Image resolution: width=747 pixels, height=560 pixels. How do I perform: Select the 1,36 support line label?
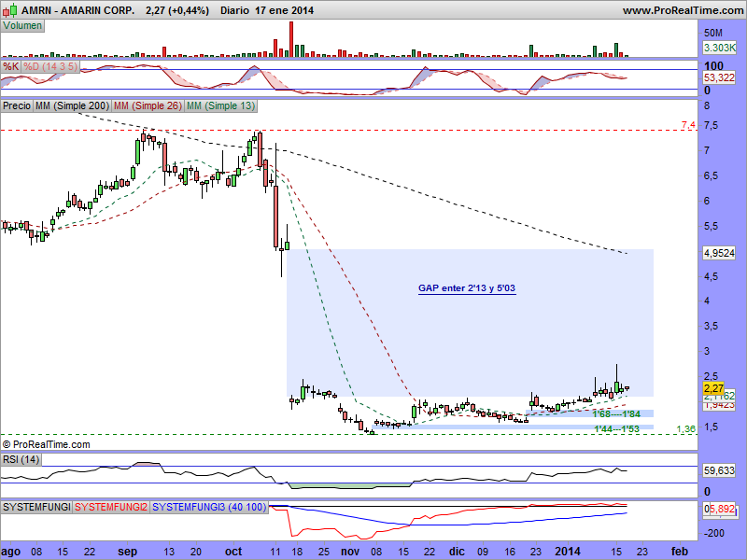coord(686,429)
